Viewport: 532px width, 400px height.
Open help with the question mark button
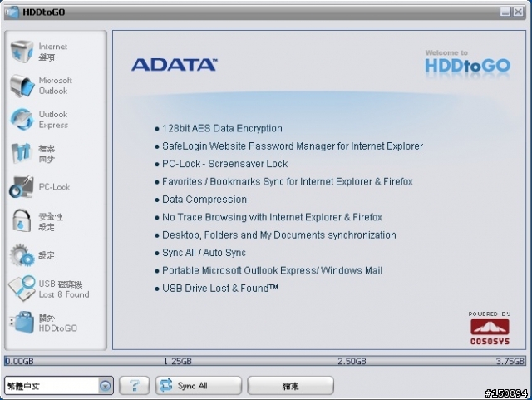click(135, 385)
